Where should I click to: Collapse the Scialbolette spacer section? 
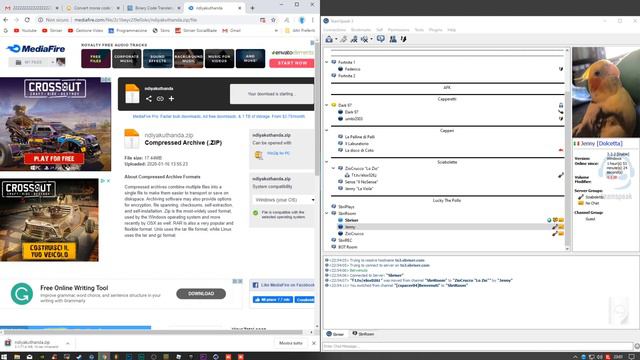[x=327, y=162]
